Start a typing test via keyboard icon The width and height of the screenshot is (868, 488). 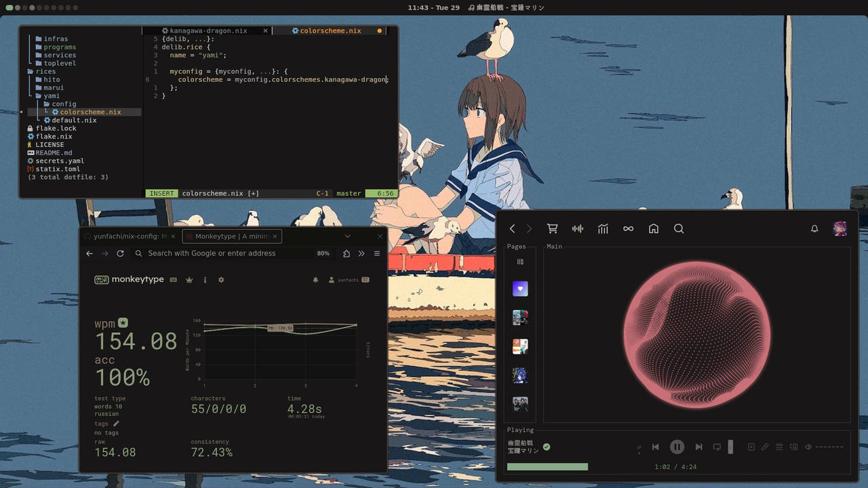click(174, 279)
